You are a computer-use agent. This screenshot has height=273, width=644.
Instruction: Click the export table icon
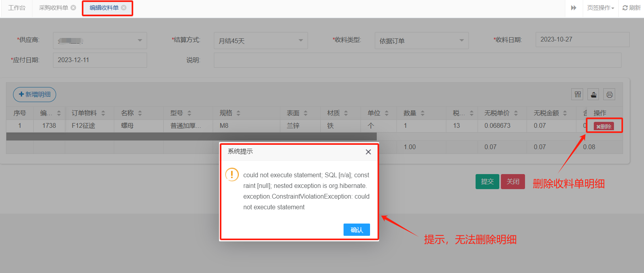pyautogui.click(x=593, y=95)
